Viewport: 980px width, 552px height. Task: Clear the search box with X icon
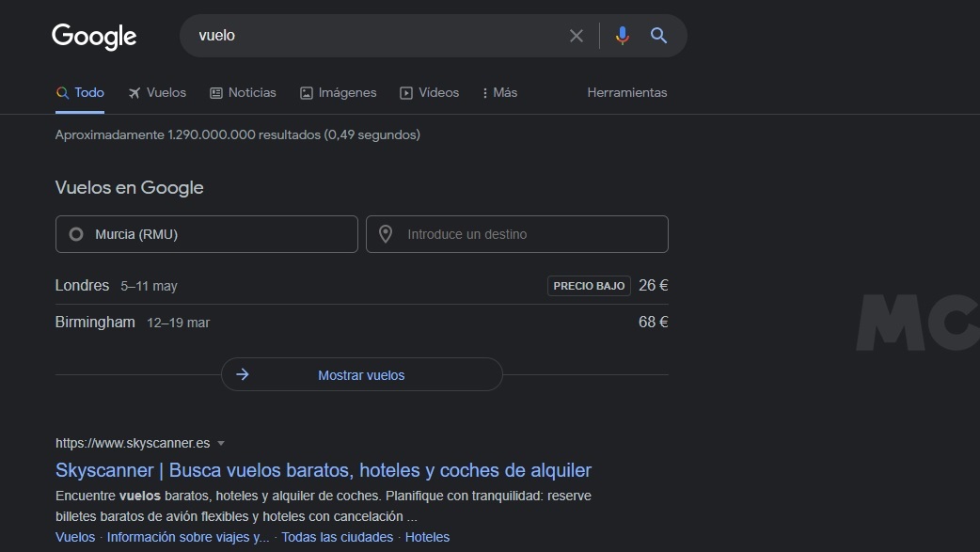(577, 36)
